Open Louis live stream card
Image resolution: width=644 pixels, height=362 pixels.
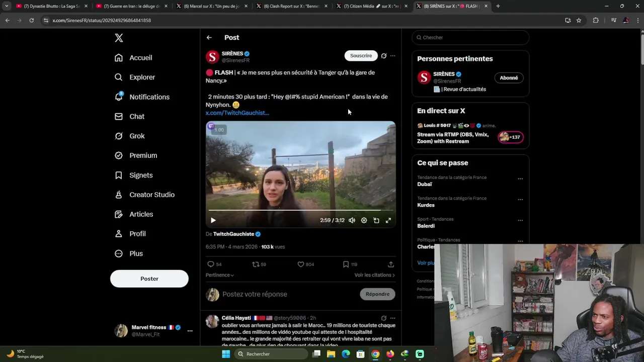470,134
